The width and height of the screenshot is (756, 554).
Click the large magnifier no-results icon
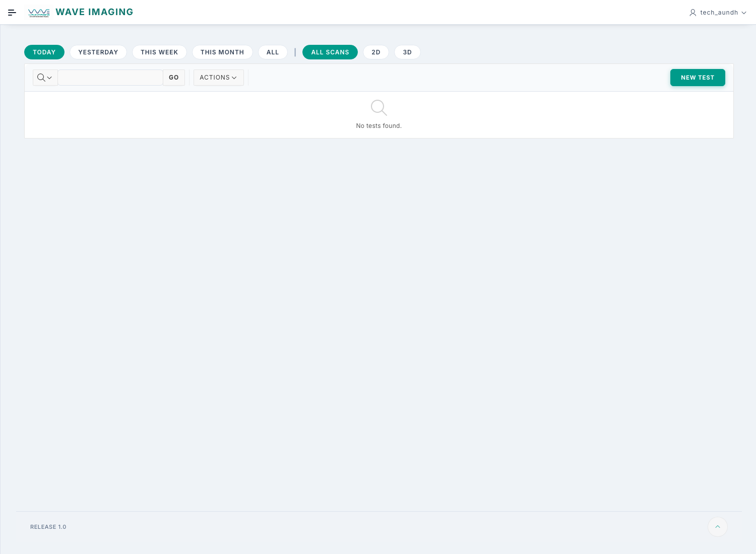click(x=379, y=107)
